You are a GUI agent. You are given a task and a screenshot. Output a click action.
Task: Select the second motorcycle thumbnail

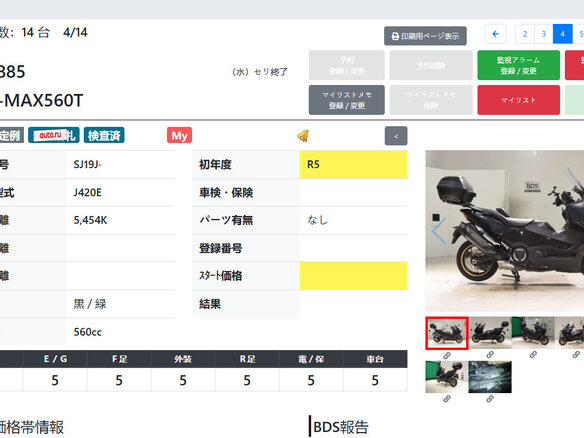tap(490, 333)
